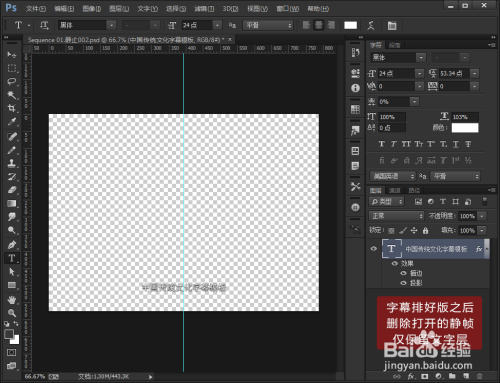Select the Dodge tool
Image resolution: width=500 pixels, height=383 pixels.
(x=12, y=230)
